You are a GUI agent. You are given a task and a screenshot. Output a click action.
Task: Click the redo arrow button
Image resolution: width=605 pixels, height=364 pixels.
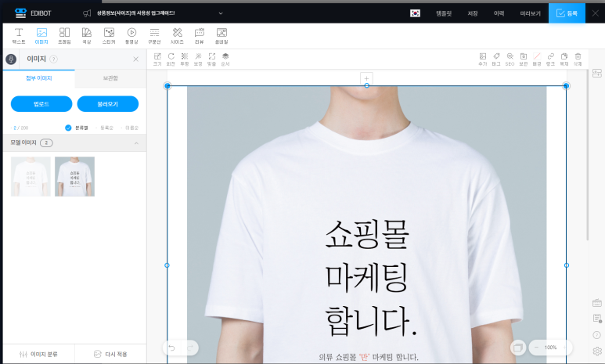click(x=190, y=348)
